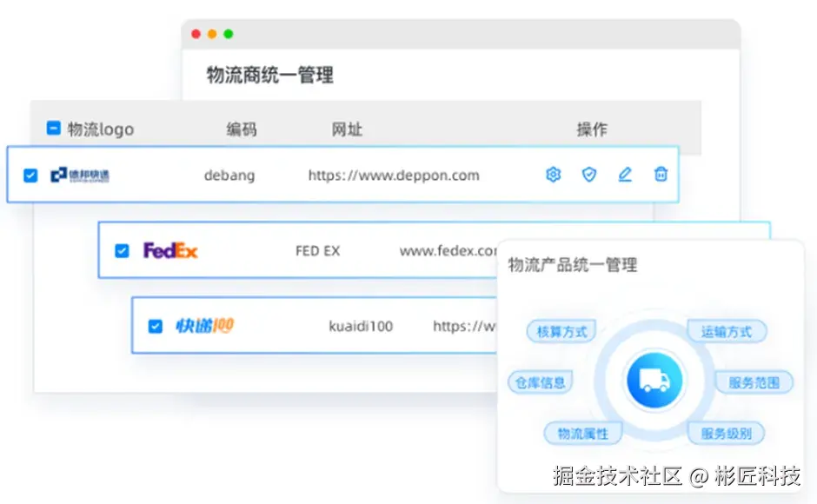Select the 德邦快递 Deppon Express logo
This screenshot has height=504, width=817.
click(x=80, y=174)
